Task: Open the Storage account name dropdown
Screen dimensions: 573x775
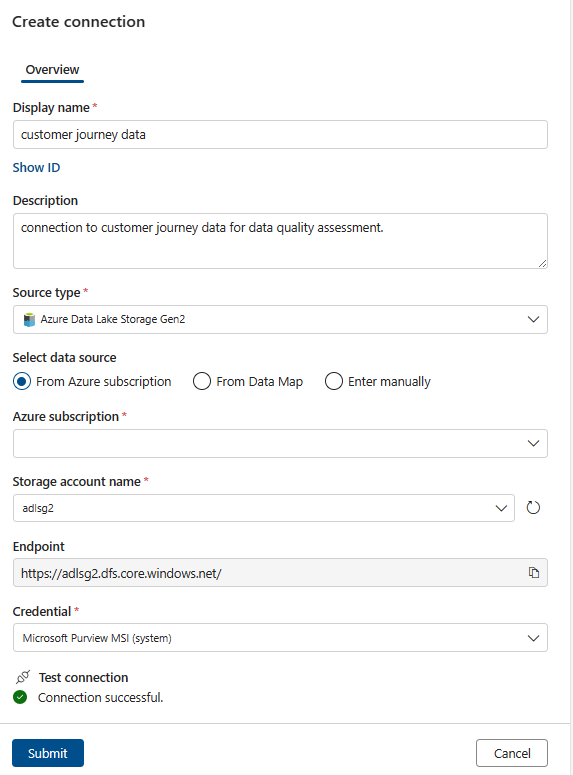Action: coord(264,508)
